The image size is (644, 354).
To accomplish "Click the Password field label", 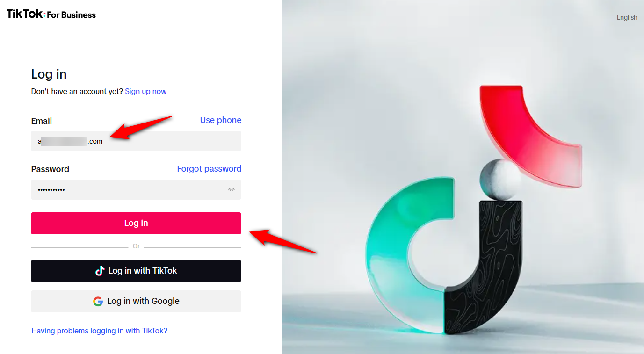I will [50, 169].
